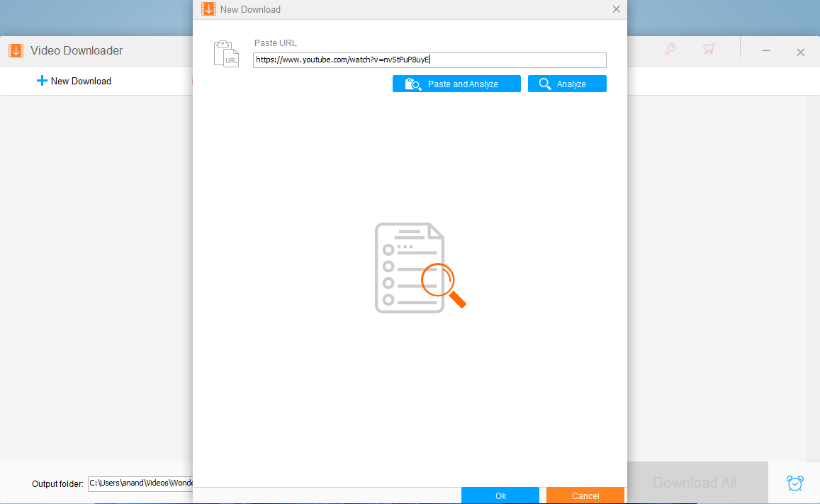Open registration via the key icon
This screenshot has height=504, width=820.
(x=670, y=50)
